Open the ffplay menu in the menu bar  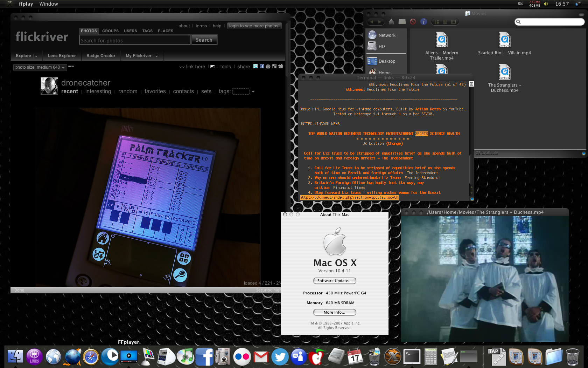(x=26, y=4)
